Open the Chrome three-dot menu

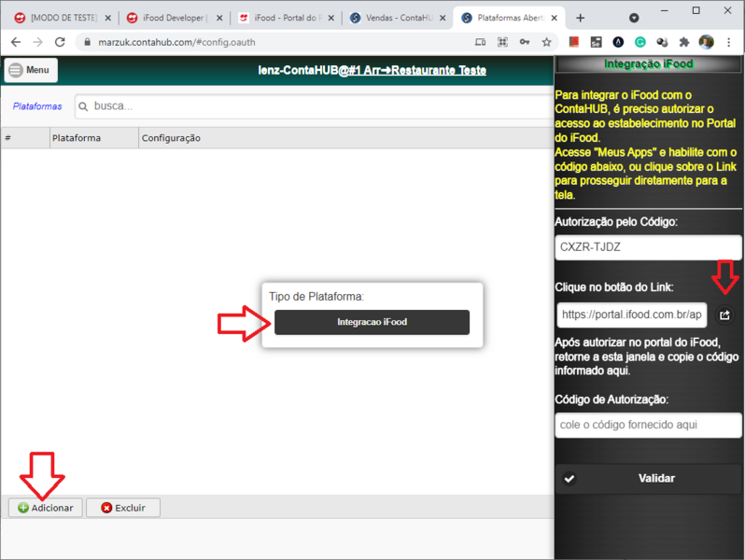tap(729, 42)
